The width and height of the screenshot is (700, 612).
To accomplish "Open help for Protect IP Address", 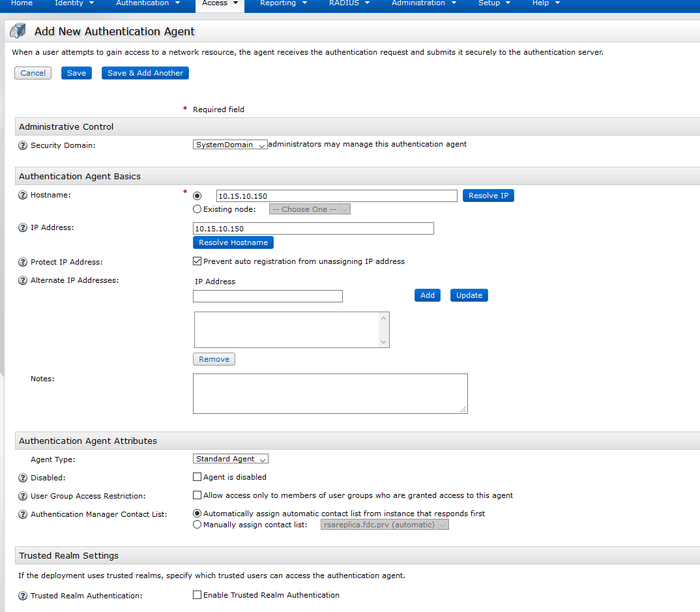I will (23, 261).
